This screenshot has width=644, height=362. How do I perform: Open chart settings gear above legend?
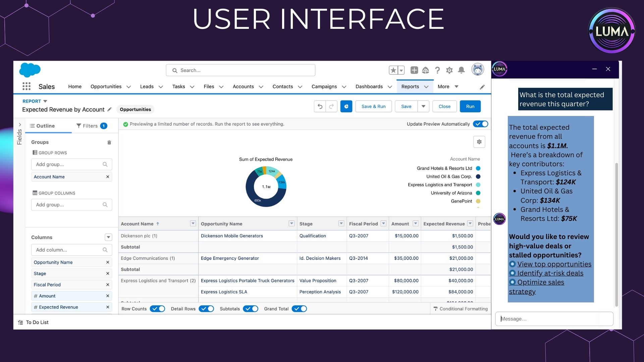[x=479, y=142]
